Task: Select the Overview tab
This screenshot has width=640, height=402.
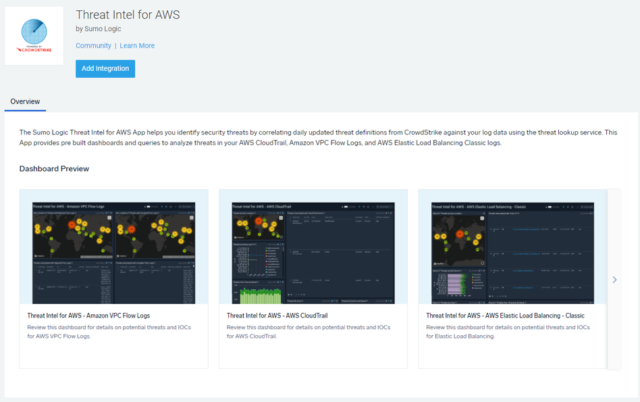Action: [x=25, y=102]
